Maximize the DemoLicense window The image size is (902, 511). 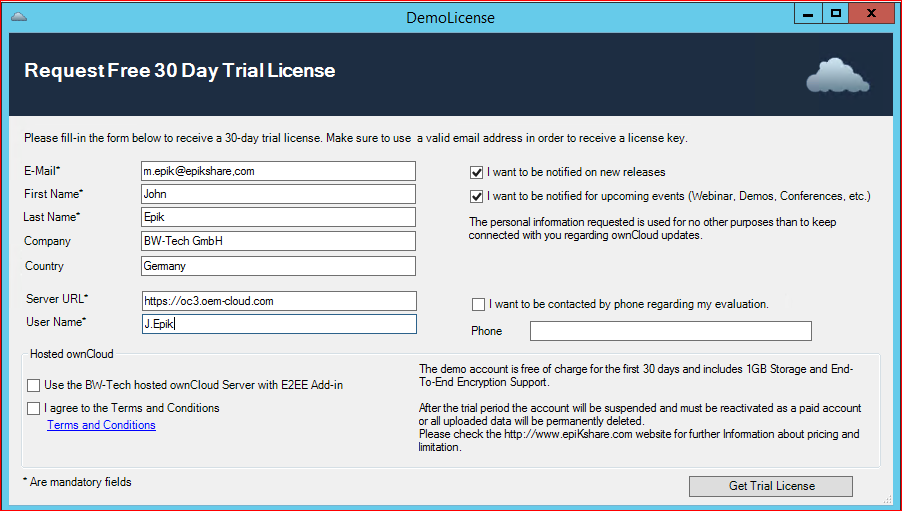coord(836,13)
